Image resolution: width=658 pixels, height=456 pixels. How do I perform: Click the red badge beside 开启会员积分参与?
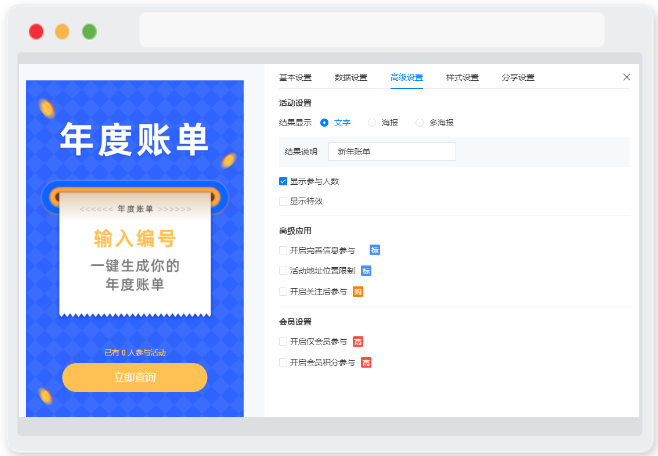(366, 362)
